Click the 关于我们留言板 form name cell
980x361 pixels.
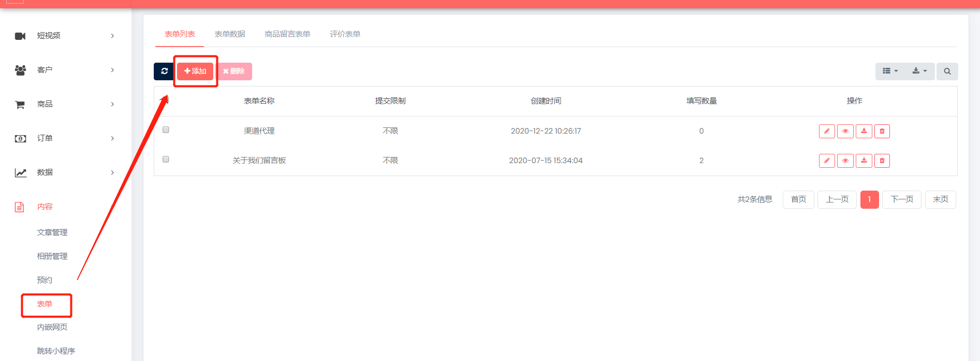click(259, 161)
